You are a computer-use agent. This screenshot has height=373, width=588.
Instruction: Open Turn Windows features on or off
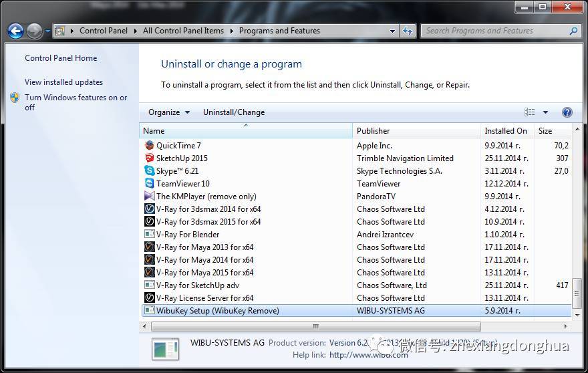[x=76, y=102]
